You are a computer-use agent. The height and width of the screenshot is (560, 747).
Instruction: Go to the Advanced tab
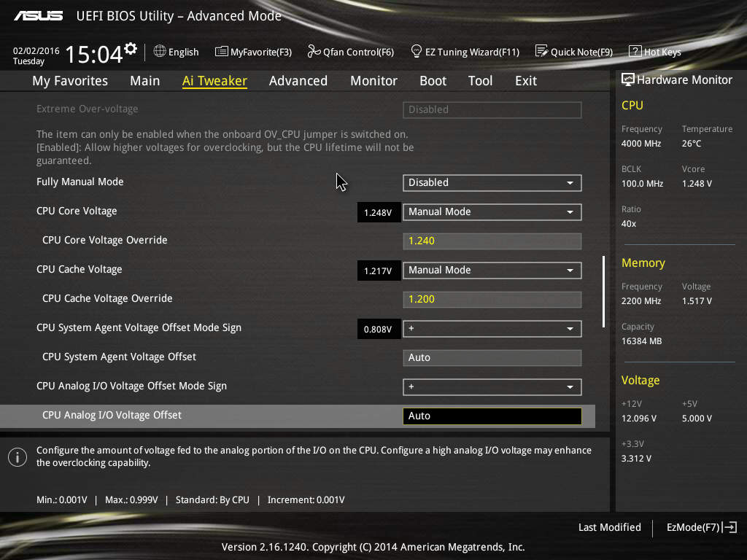coord(298,81)
